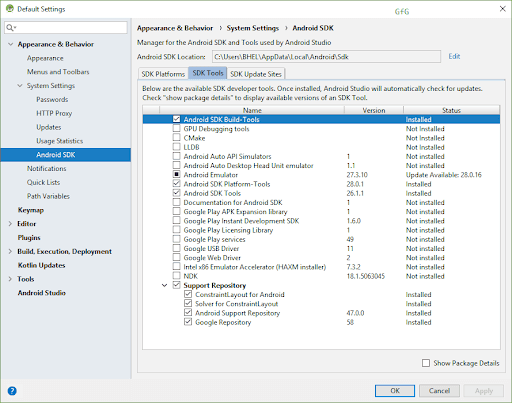Viewport: 512px width, 403px height.
Task: Enable Show Package Details checkbox
Action: pos(426,363)
